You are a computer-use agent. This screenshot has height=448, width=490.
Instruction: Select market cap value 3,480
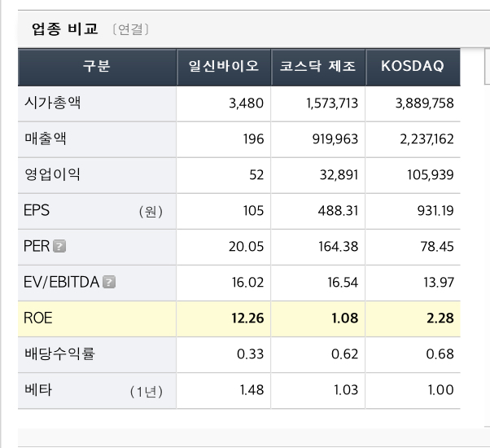tap(247, 103)
